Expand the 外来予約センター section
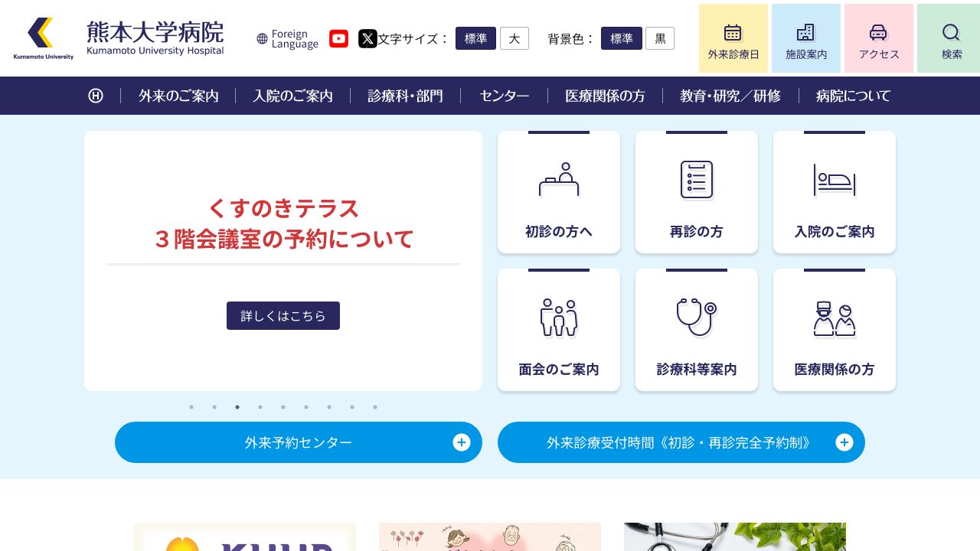This screenshot has width=980, height=551. 299,442
